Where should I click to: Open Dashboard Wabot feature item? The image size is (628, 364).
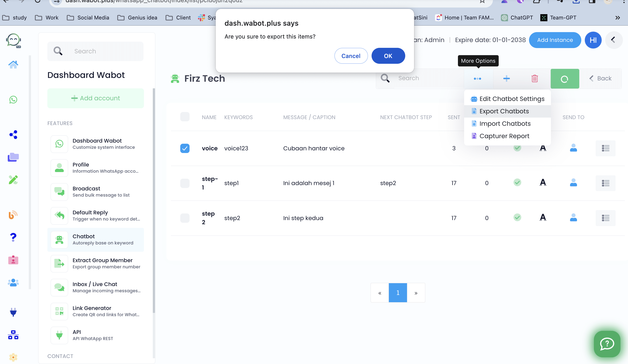(x=96, y=144)
